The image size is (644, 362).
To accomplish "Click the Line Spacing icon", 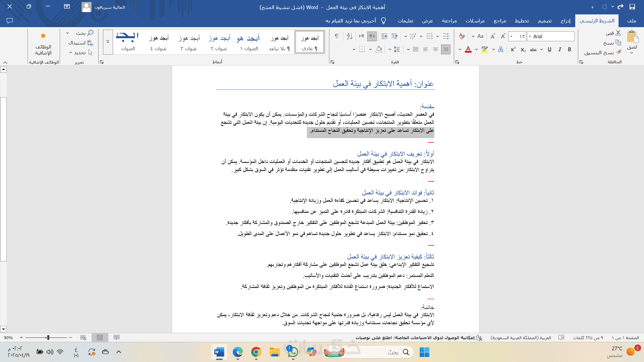I will [397, 49].
